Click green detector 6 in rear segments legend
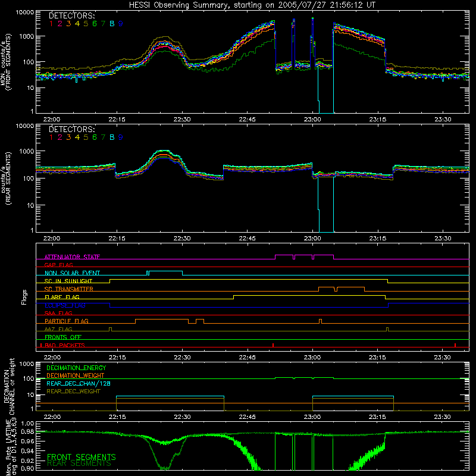Screen dimensions: 476x476 pyautogui.click(x=95, y=137)
